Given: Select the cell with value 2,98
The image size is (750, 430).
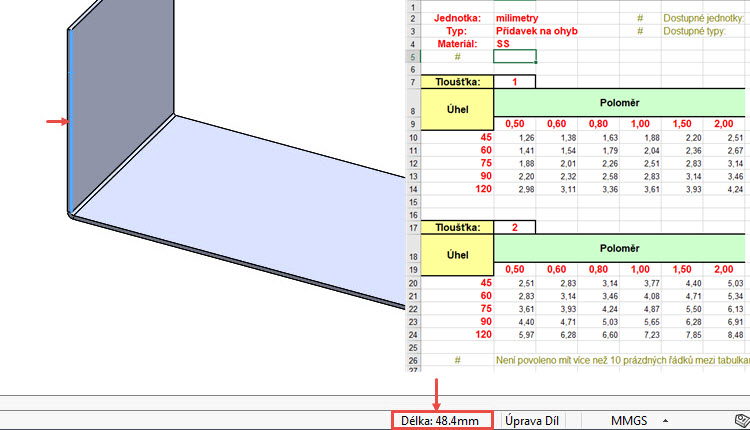Looking at the screenshot, I should (x=515, y=189).
